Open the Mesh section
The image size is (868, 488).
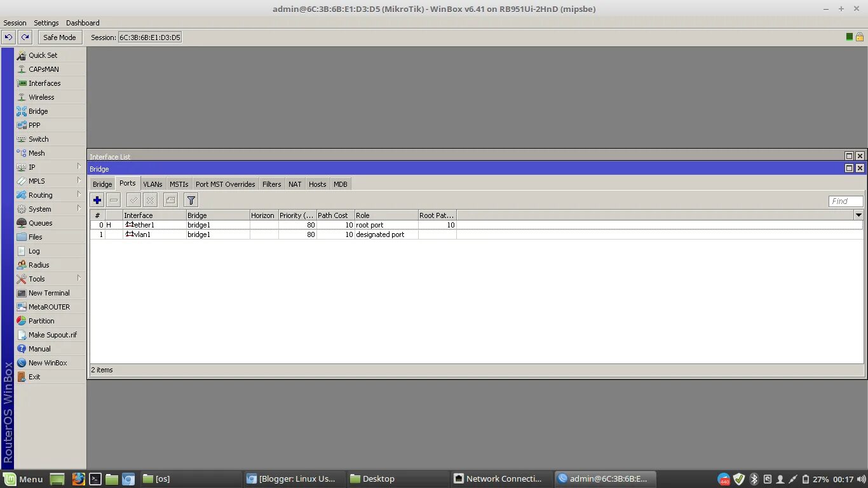click(50, 153)
